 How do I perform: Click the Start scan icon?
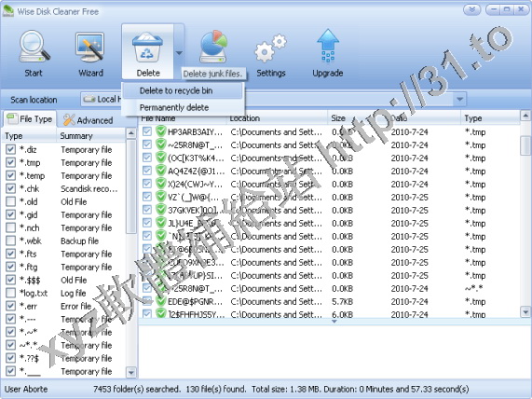34,48
